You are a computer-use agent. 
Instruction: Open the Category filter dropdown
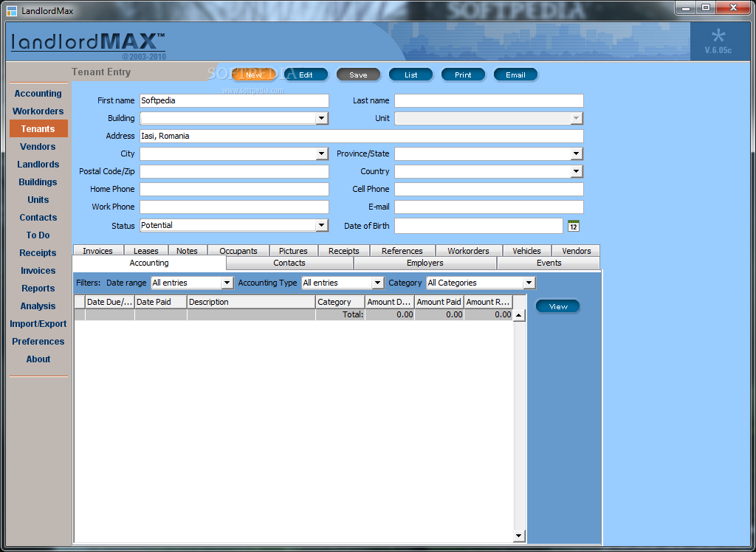coord(529,283)
